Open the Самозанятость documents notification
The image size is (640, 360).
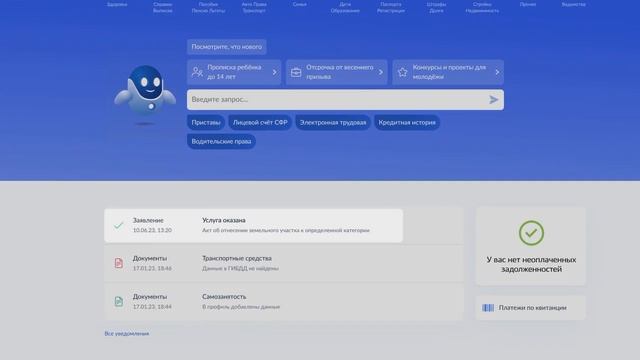[x=284, y=302]
